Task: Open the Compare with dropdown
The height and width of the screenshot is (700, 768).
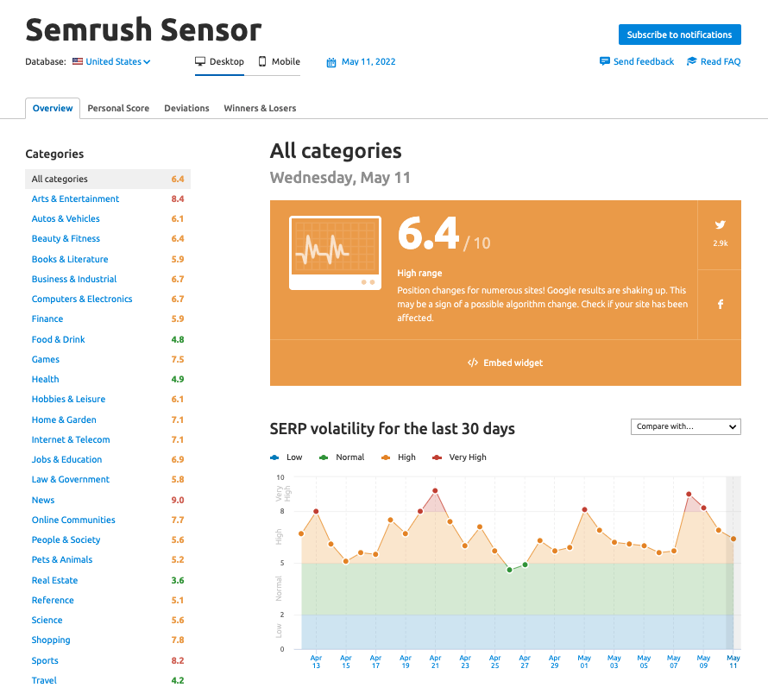Action: click(x=685, y=426)
